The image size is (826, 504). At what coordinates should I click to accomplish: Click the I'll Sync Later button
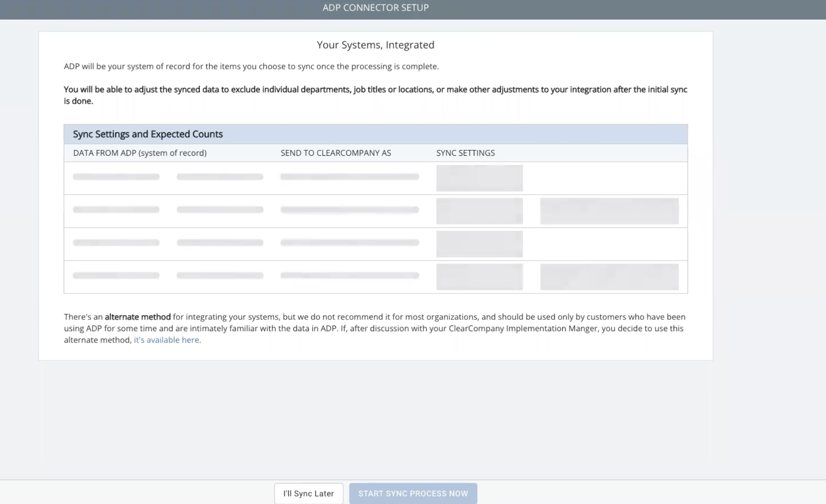point(308,493)
